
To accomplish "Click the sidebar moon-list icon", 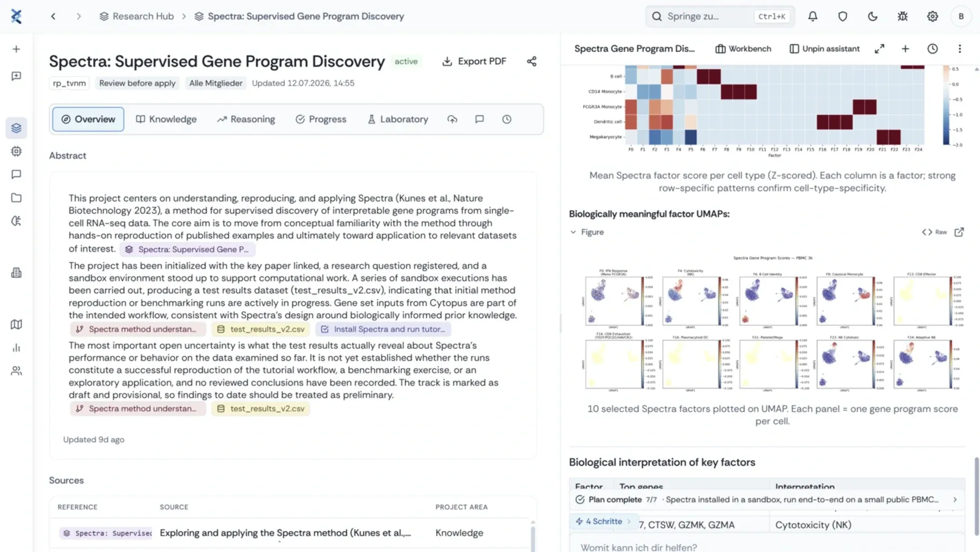I will coord(16,221).
